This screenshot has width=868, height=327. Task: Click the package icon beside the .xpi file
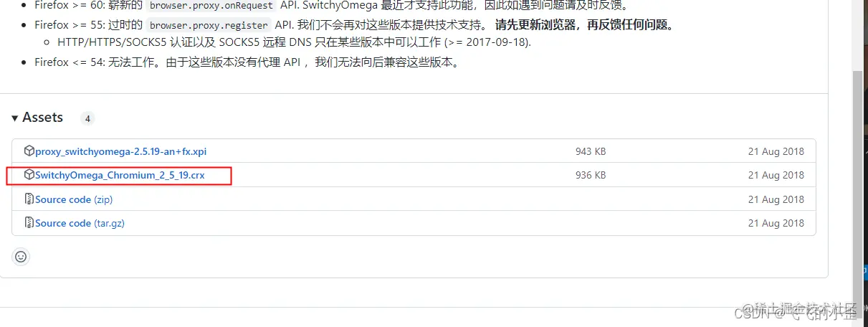tap(29, 151)
